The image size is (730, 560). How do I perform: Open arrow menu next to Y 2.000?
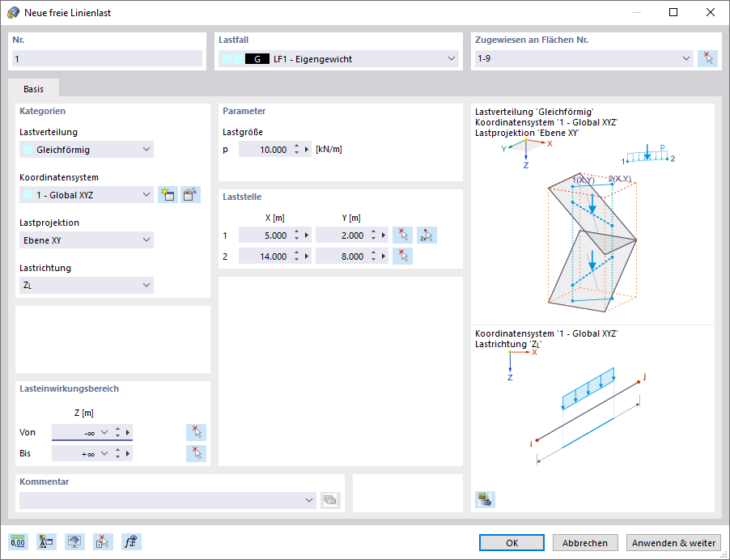(383, 235)
